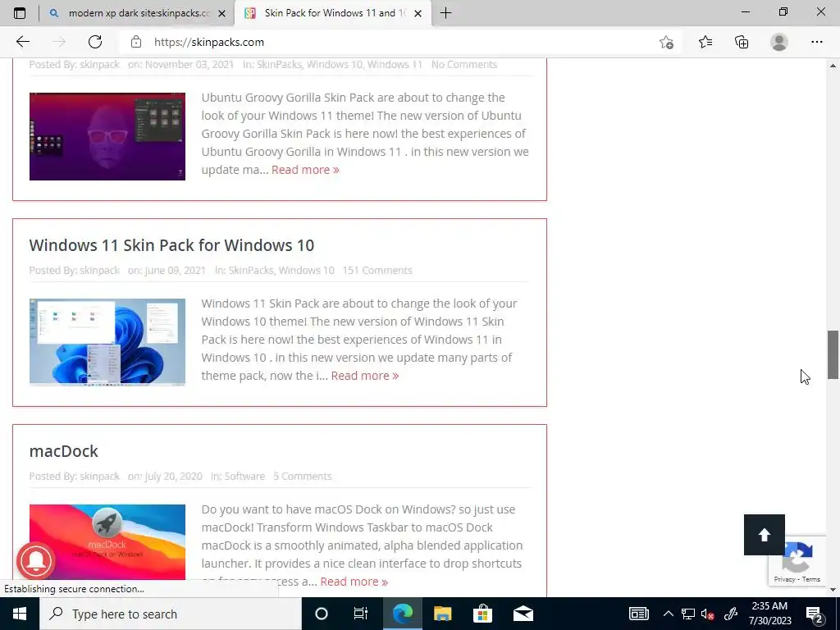Open Windows Ink pen tray icon
The height and width of the screenshot is (630, 840).
click(x=731, y=614)
